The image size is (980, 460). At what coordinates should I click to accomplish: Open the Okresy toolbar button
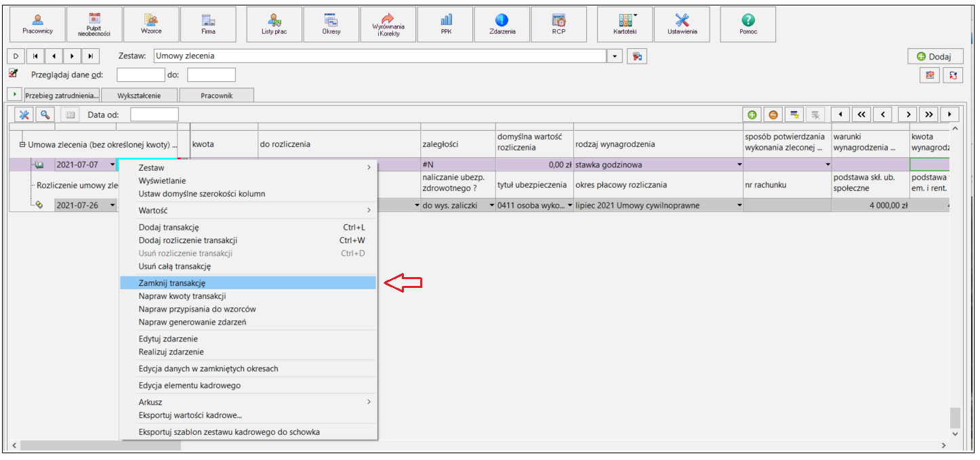[331, 24]
